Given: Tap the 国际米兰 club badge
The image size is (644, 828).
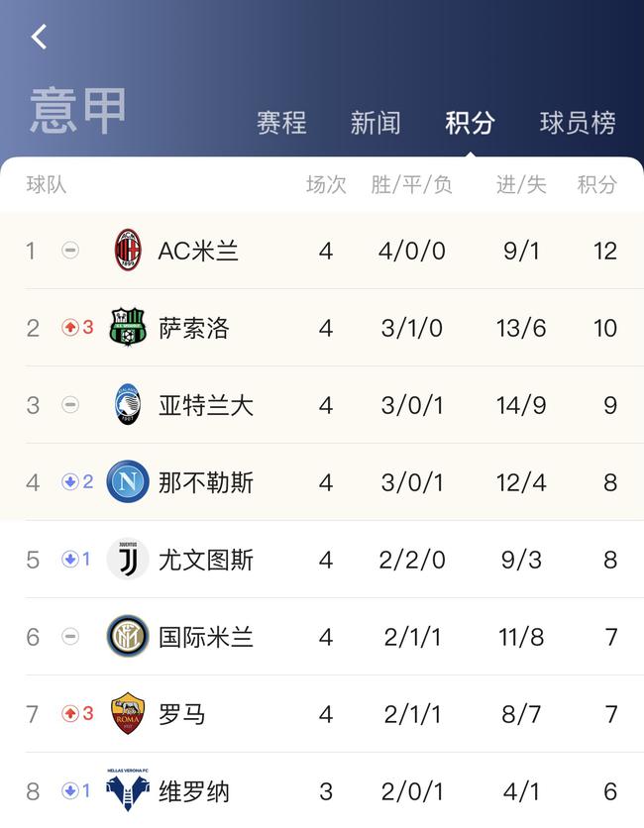Looking at the screenshot, I should coord(128,636).
